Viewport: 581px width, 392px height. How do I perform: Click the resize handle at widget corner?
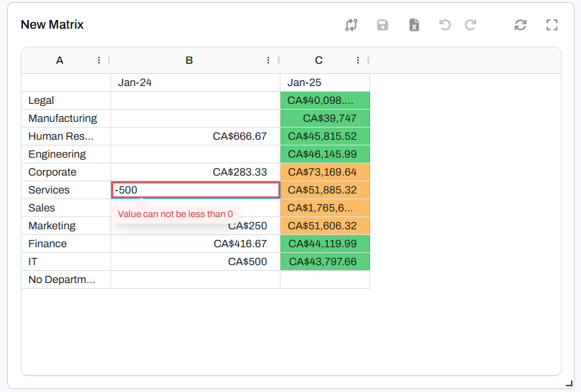[x=569, y=383]
